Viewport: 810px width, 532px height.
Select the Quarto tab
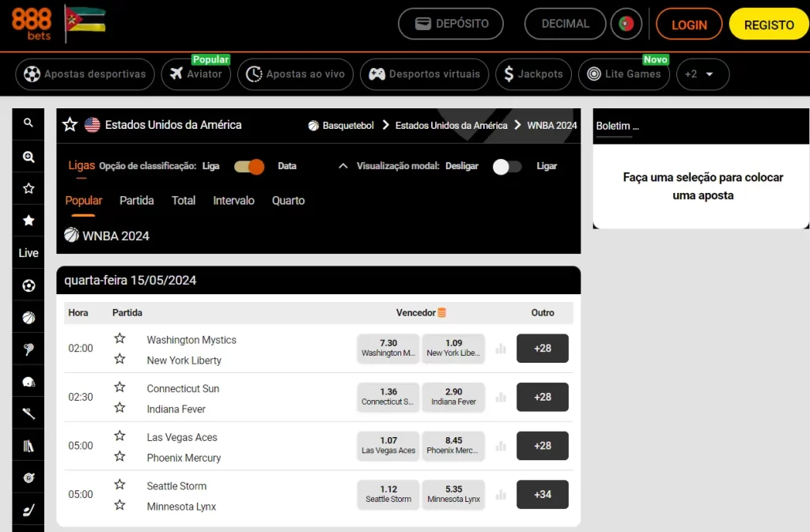click(288, 201)
